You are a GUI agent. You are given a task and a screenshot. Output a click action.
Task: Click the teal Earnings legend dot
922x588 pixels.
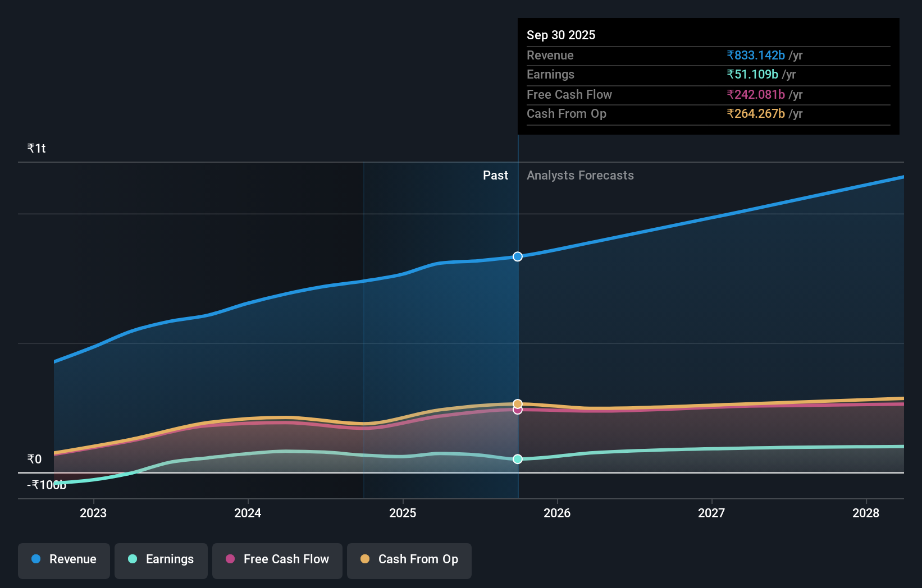[x=132, y=559]
